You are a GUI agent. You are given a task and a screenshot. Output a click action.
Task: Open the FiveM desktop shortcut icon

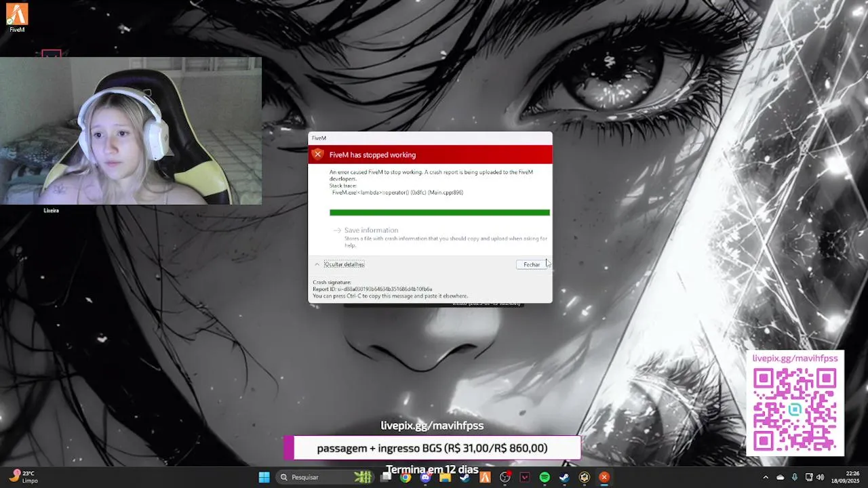(17, 18)
